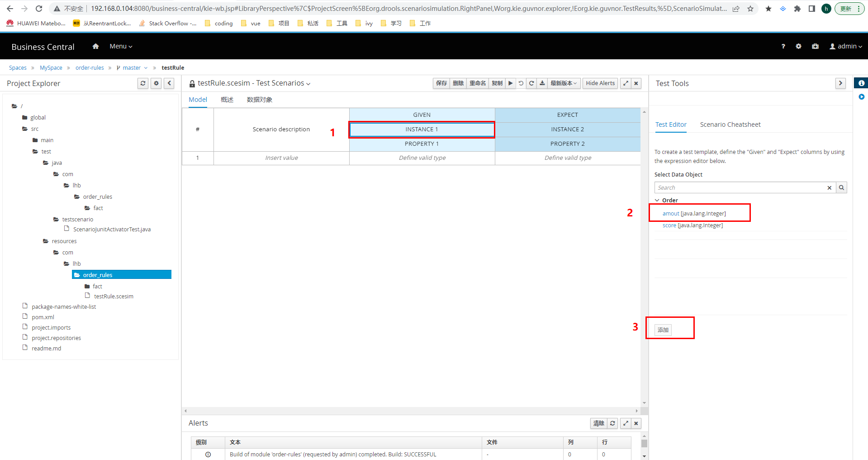
Task: Select amout property under Order
Action: 671,214
